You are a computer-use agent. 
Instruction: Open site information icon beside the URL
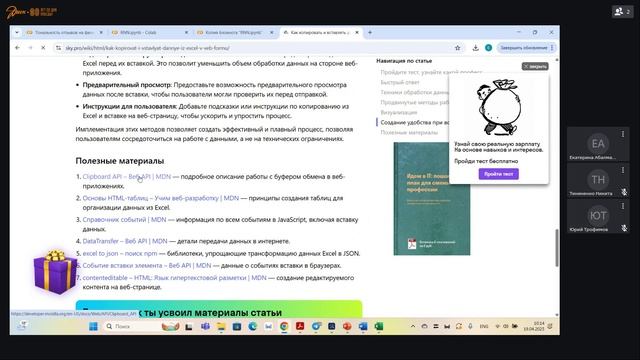click(x=58, y=48)
